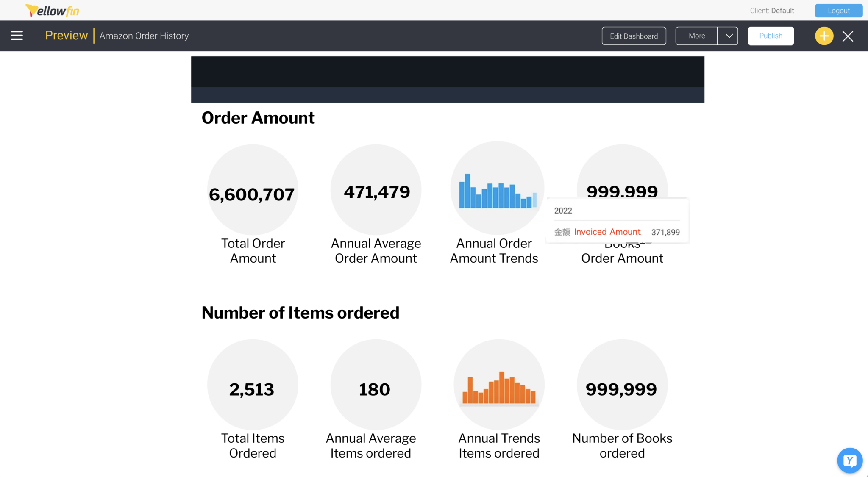Publish the dashboard
Viewport: 868px width, 477px height.
point(771,36)
